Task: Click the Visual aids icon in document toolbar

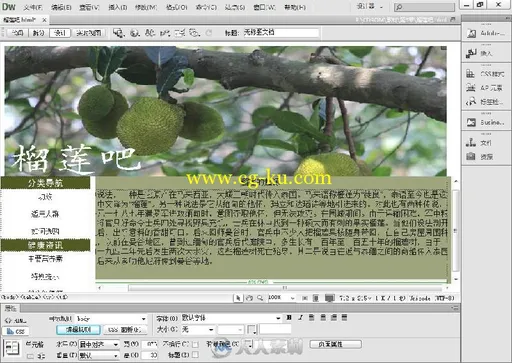Action: point(194,33)
